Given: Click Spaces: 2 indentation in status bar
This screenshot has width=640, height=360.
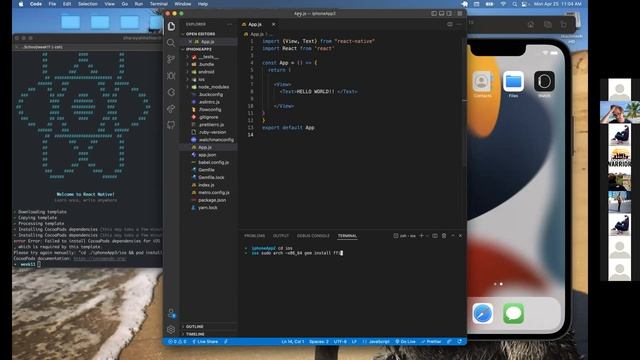Looking at the screenshot, I should (319, 342).
